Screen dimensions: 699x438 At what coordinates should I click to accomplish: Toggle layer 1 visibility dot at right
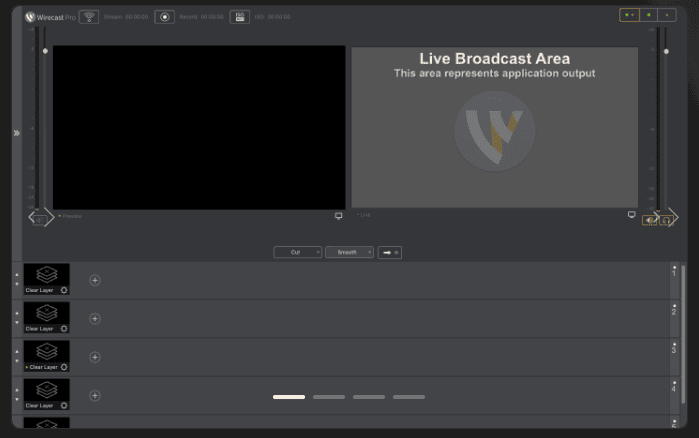point(674,267)
